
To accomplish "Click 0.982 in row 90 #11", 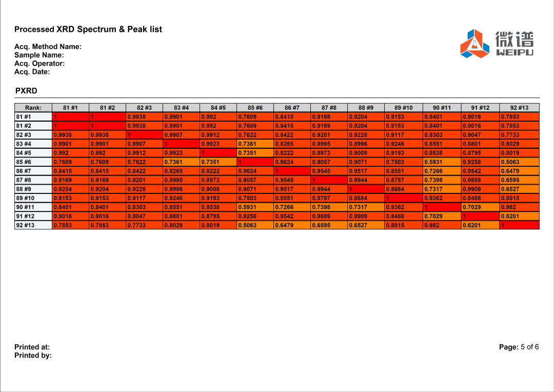I will point(519,207).
